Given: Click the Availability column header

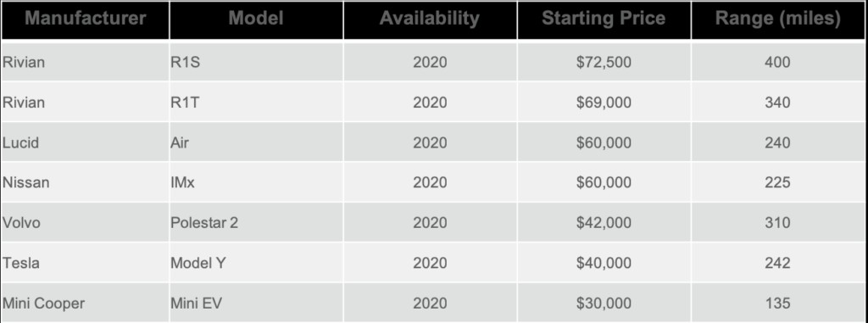Looking at the screenshot, I should [x=430, y=20].
